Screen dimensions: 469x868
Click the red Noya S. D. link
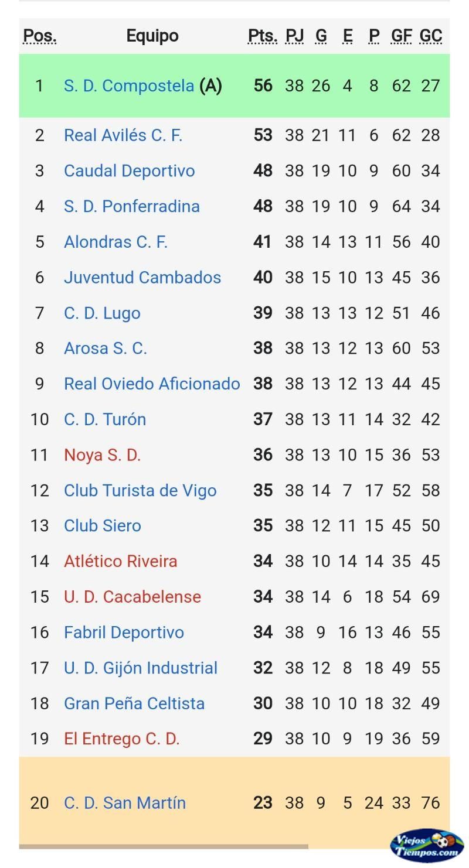tap(102, 455)
